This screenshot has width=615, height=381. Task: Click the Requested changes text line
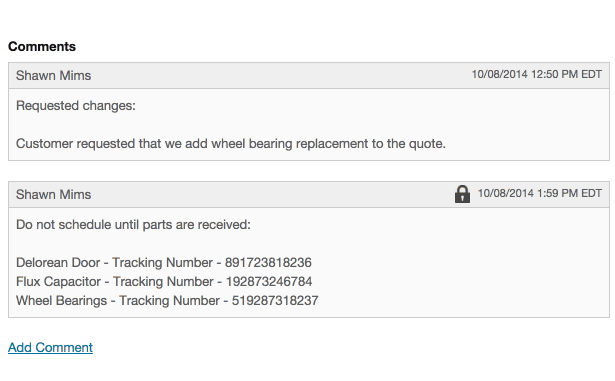(x=76, y=106)
